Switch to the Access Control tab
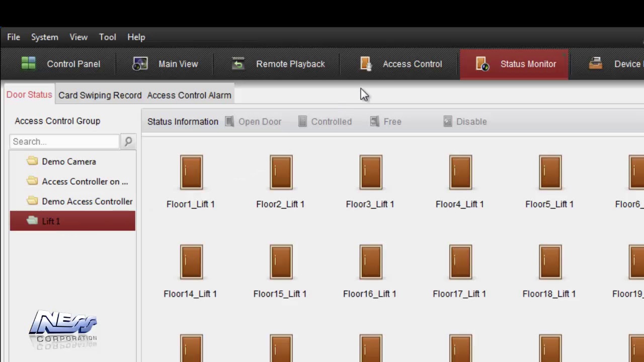Screen dimensions: 644x362 [400, 64]
